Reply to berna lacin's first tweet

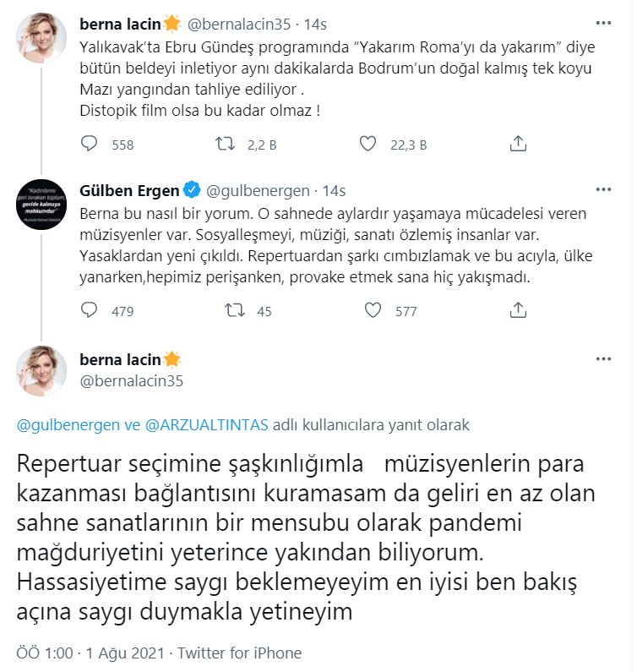click(90, 145)
